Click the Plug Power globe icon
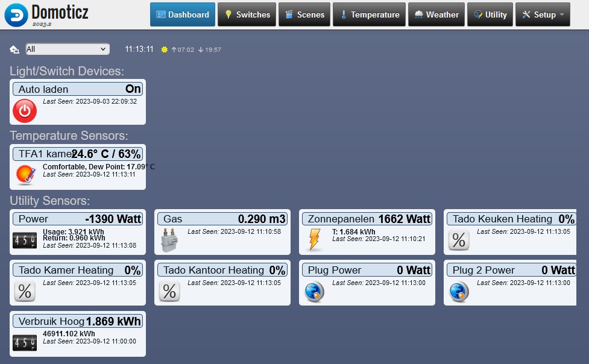The height and width of the screenshot is (364, 589). (314, 292)
